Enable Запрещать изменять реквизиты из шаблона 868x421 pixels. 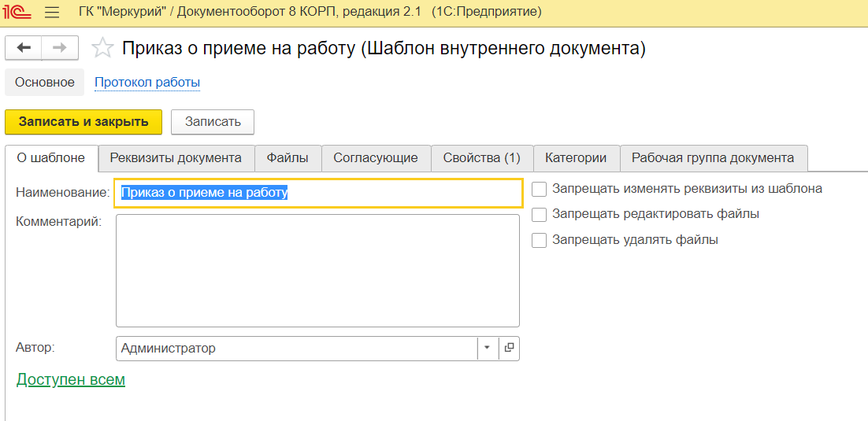point(540,189)
